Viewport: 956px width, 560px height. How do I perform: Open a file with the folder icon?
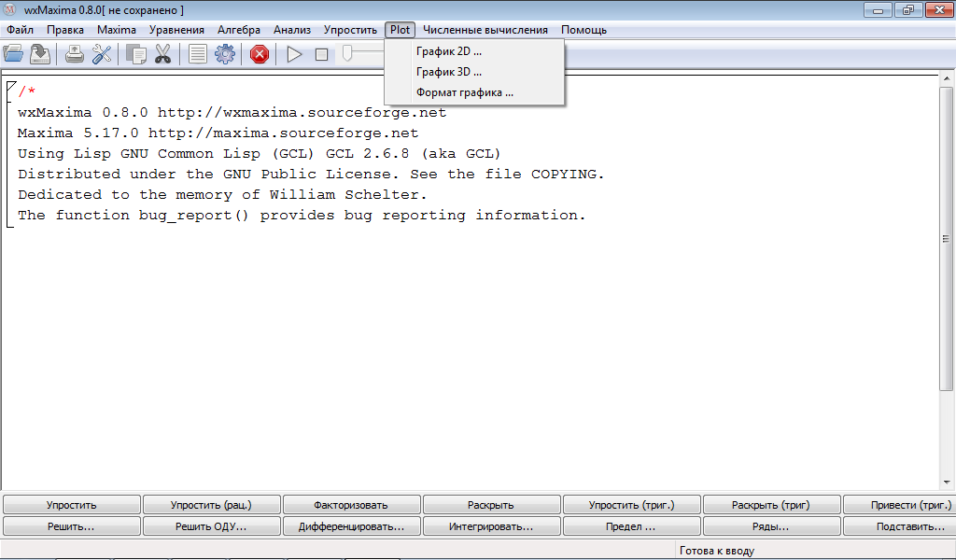click(13, 54)
